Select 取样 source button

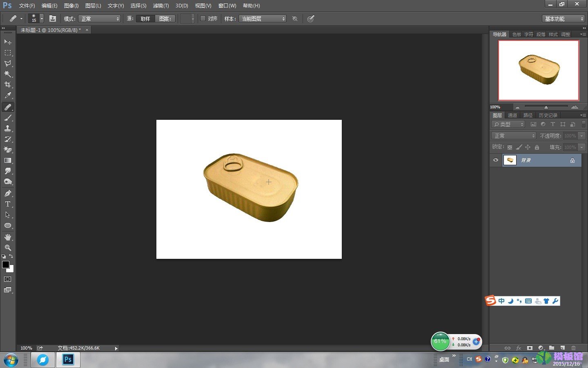[x=145, y=19]
